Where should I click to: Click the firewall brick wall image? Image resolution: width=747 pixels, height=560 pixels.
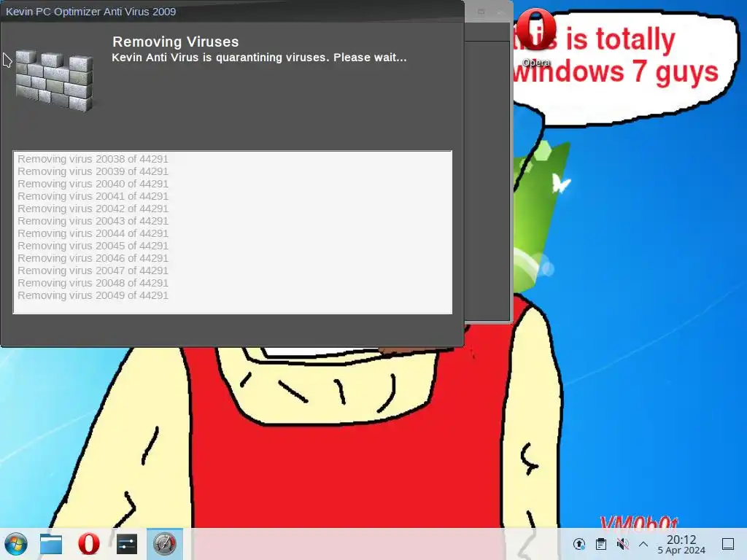54,81
